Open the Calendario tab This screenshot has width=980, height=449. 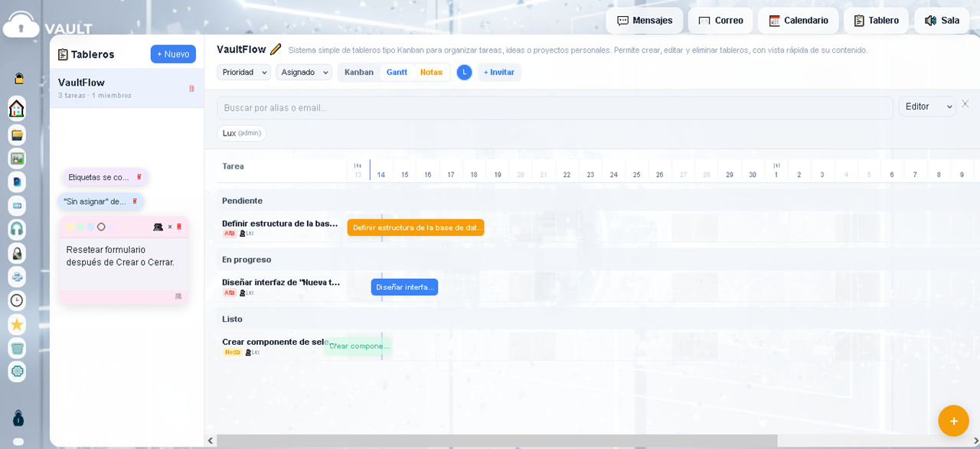point(799,21)
